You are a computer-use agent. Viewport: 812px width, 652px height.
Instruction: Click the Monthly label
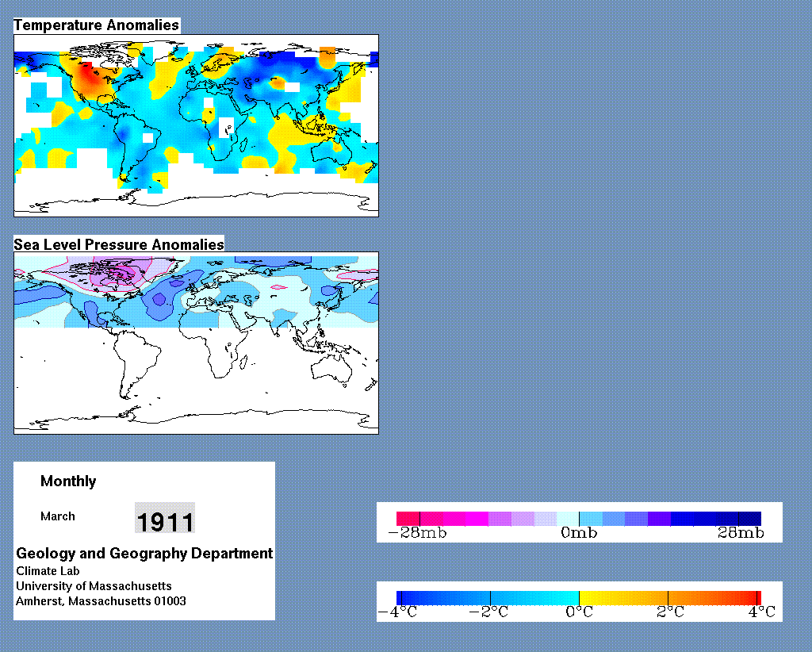(68, 481)
